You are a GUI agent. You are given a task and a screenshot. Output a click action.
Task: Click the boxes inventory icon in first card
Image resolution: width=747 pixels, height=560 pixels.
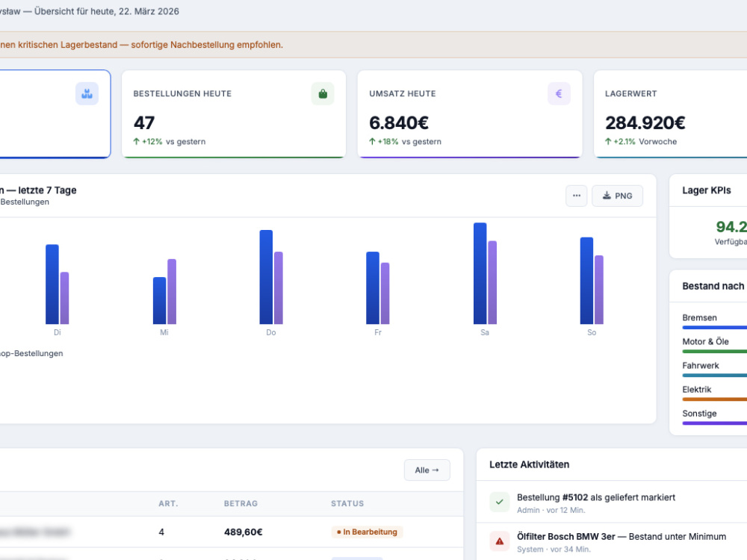point(87,94)
